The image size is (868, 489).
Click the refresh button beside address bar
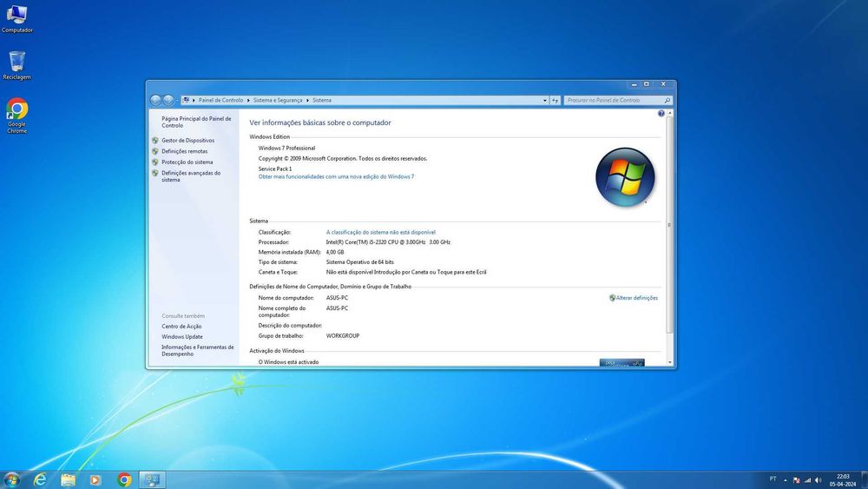click(x=556, y=100)
